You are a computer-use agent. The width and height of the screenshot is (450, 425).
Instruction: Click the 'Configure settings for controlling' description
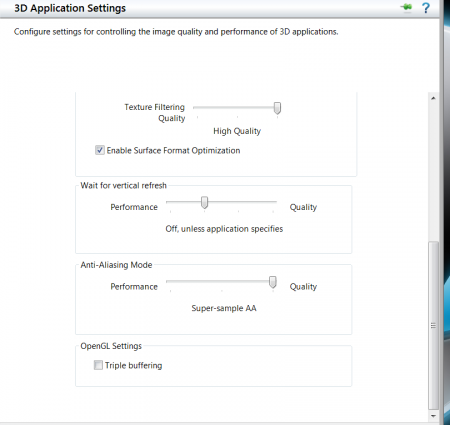[176, 32]
